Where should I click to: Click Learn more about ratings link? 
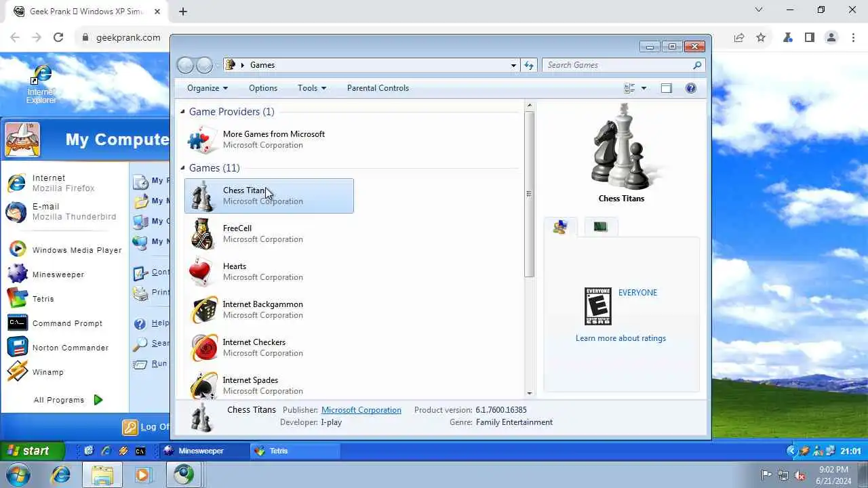[x=620, y=338]
